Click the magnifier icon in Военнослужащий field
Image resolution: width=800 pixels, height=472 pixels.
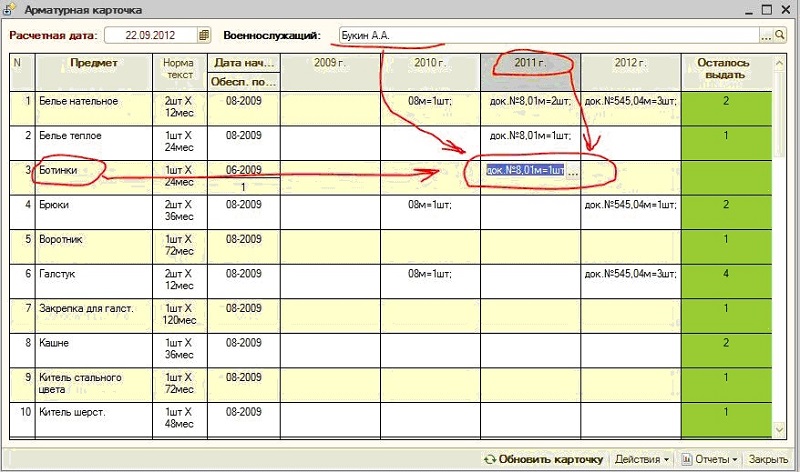(780, 35)
